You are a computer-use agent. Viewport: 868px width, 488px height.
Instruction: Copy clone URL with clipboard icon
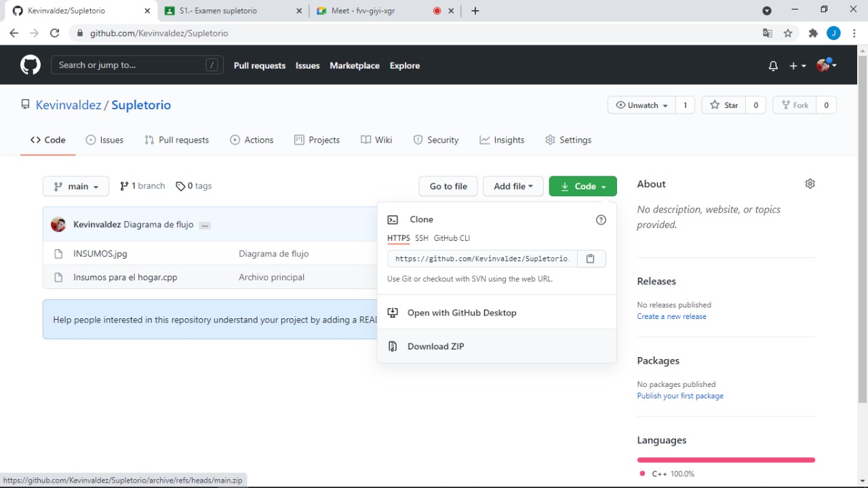pyautogui.click(x=591, y=259)
